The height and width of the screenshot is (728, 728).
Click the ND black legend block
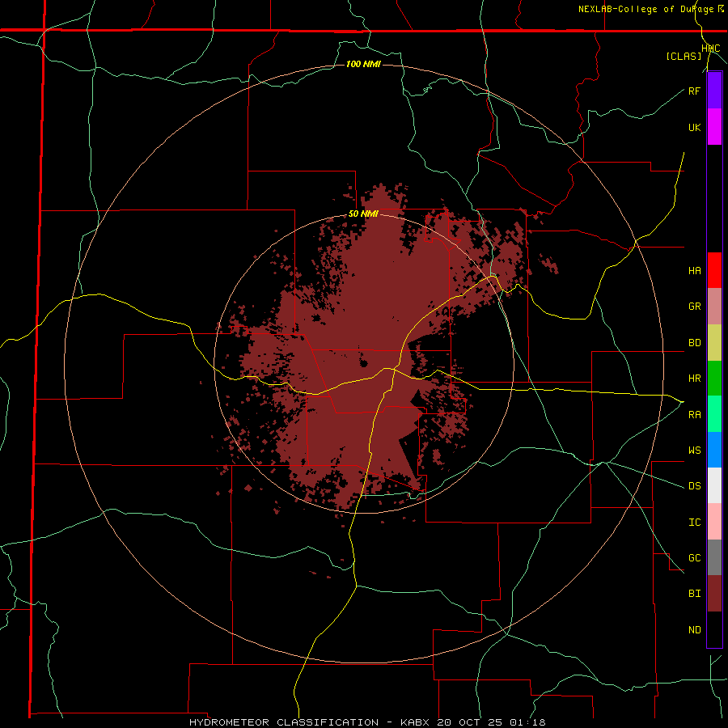714,629
